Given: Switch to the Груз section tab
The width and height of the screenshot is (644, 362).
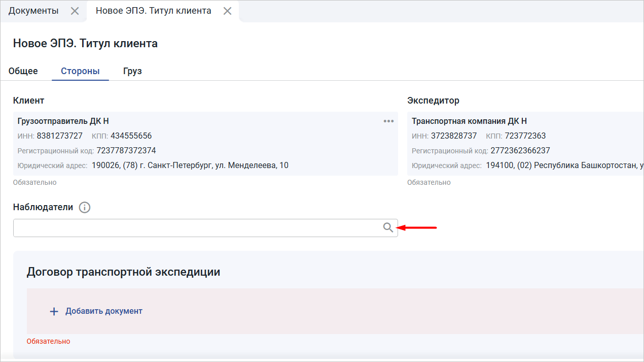Looking at the screenshot, I should coord(132,71).
